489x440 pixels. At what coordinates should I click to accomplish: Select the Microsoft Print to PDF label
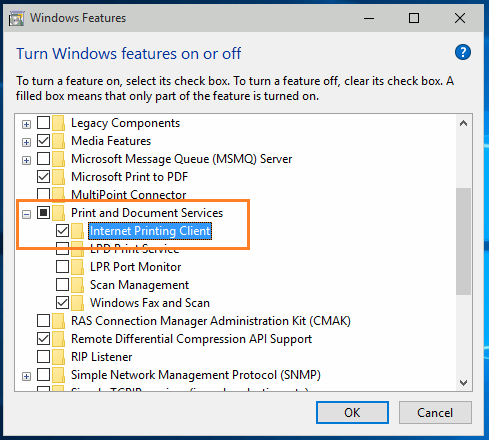(x=130, y=177)
